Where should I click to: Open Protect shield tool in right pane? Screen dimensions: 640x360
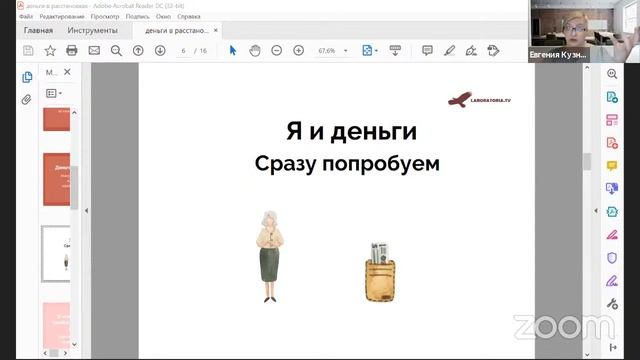[x=612, y=258]
